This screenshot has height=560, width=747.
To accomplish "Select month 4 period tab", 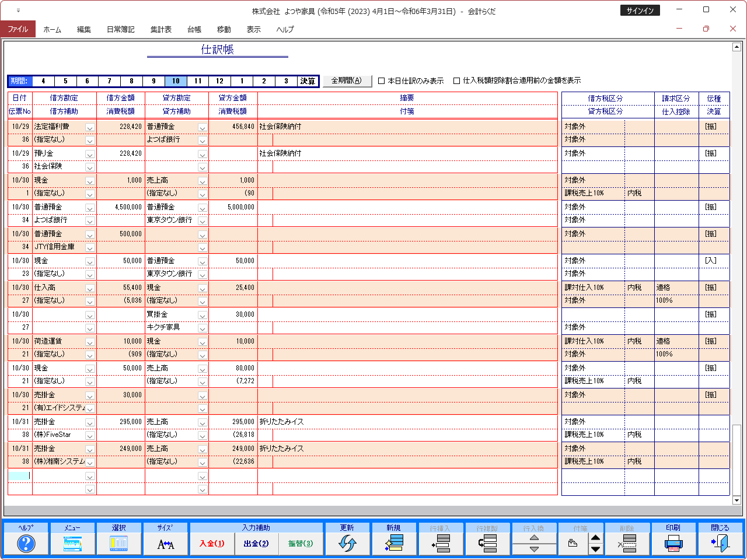I will pos(43,81).
